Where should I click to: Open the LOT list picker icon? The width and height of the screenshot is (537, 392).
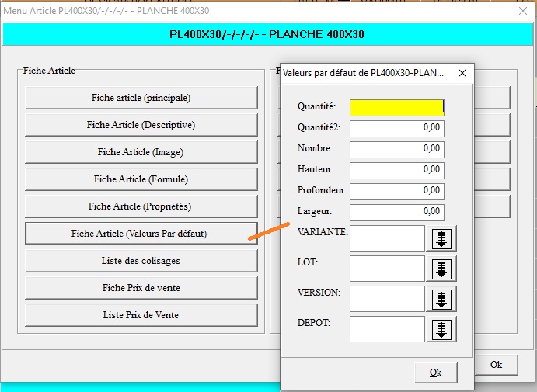click(x=441, y=269)
